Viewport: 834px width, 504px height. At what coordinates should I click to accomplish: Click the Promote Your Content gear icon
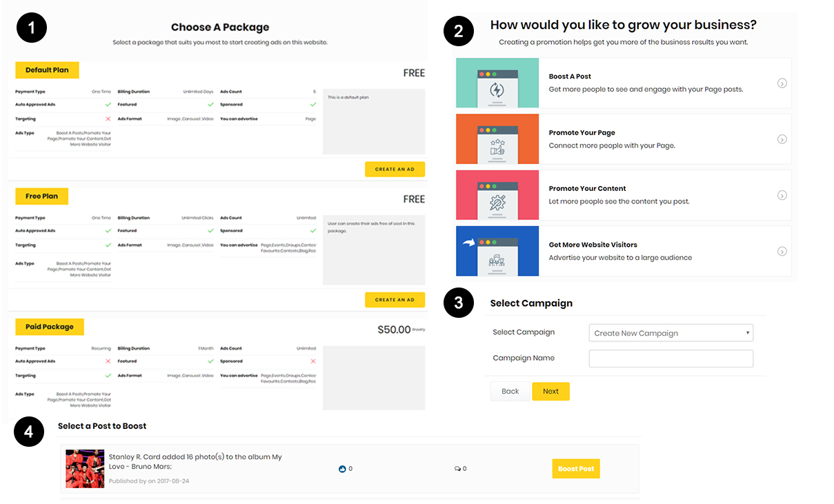point(497,202)
